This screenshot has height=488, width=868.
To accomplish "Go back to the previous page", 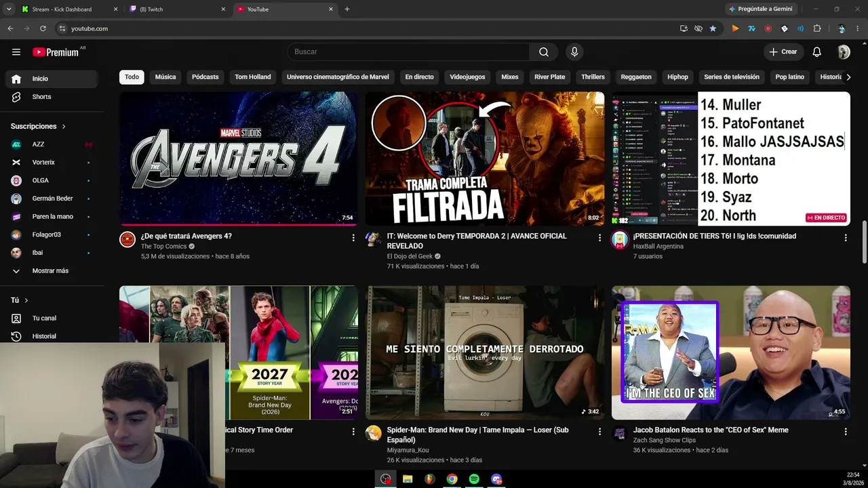I will [10, 28].
